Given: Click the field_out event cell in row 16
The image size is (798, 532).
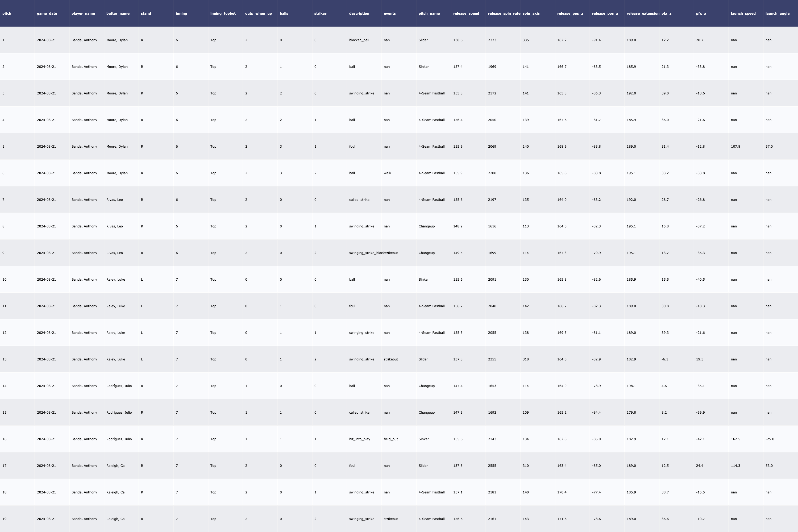Looking at the screenshot, I should pos(390,439).
